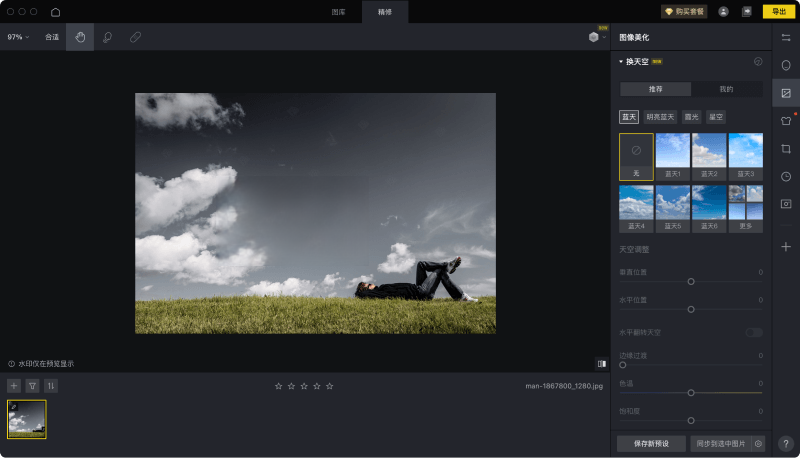Click the 保存新预设 button

point(651,443)
